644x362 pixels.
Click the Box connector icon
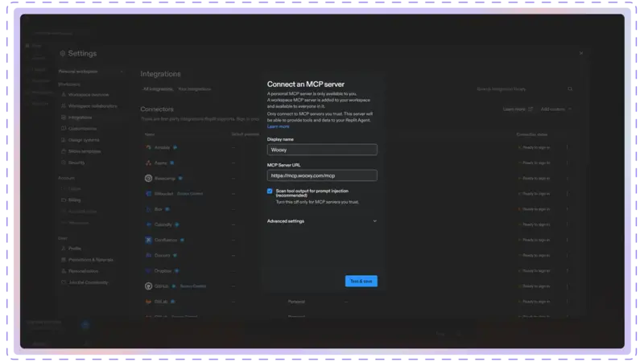148,209
